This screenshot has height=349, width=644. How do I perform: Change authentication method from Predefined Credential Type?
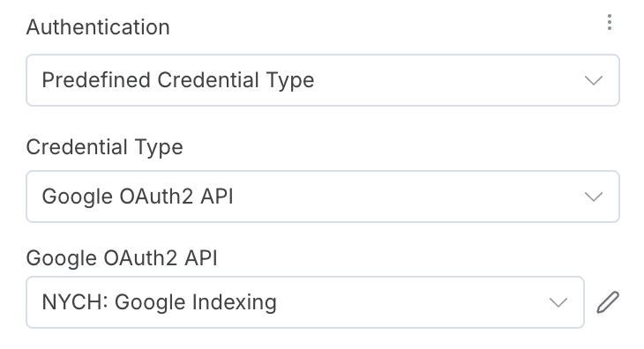point(323,80)
